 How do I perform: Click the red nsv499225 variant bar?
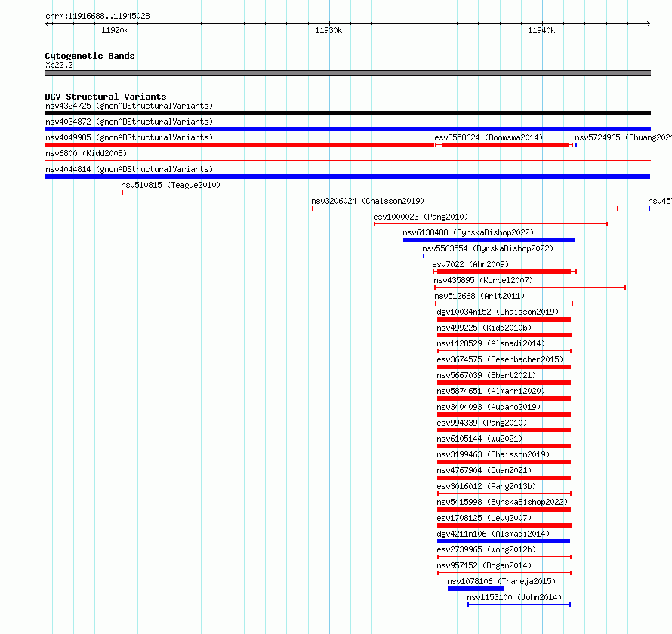click(x=504, y=335)
